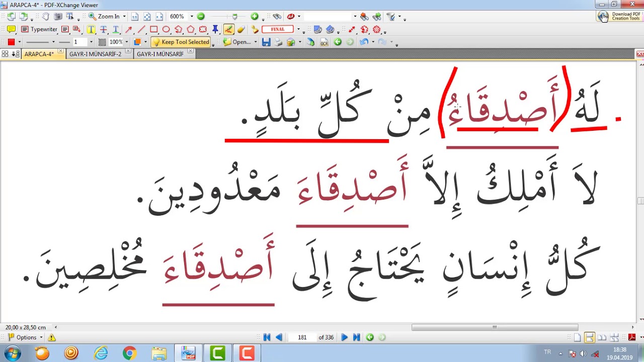Select the Arrow drawing tool
This screenshot has width=644, height=362.
(x=129, y=29)
